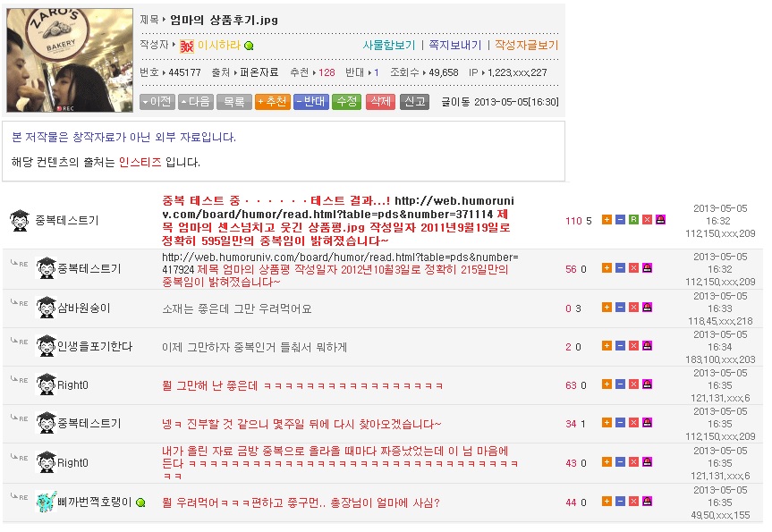
Task: Click red X on Right0's comment scored 43
Action: tap(633, 462)
